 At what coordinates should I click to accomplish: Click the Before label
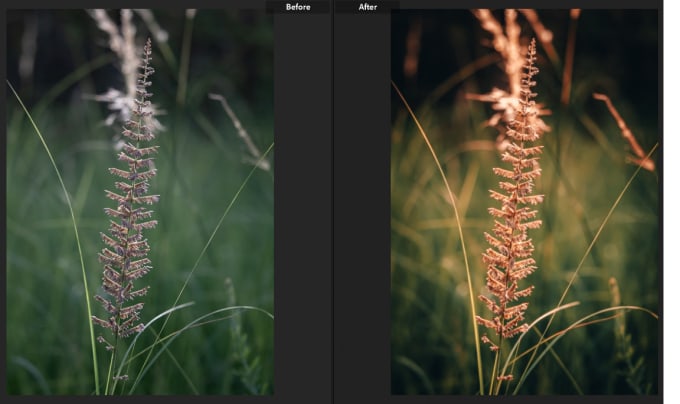(298, 7)
